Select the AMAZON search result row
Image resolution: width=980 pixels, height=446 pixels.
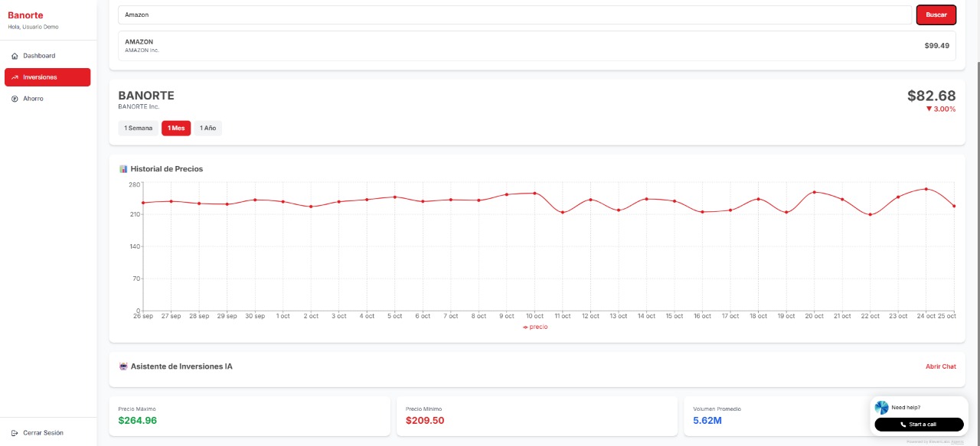pos(537,46)
